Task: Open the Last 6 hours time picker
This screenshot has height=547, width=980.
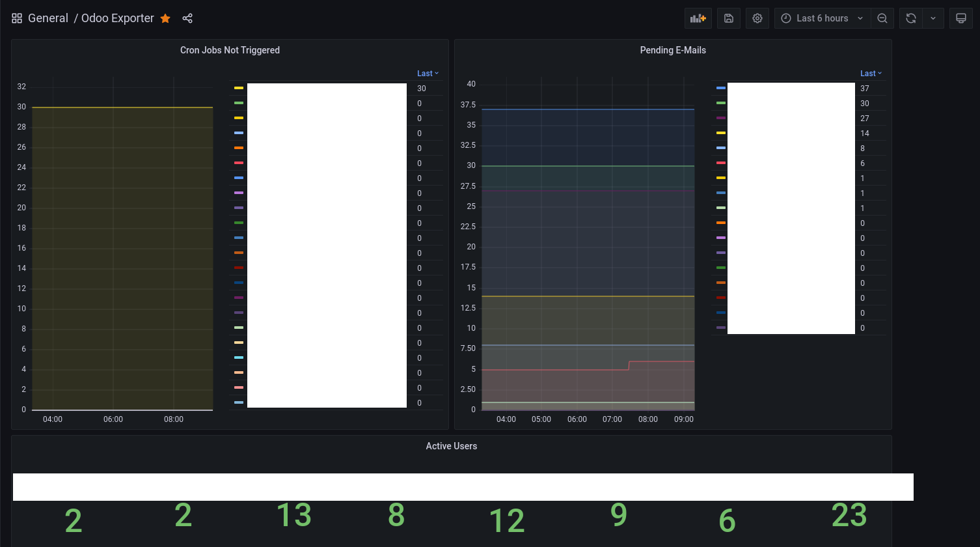Action: (822, 18)
